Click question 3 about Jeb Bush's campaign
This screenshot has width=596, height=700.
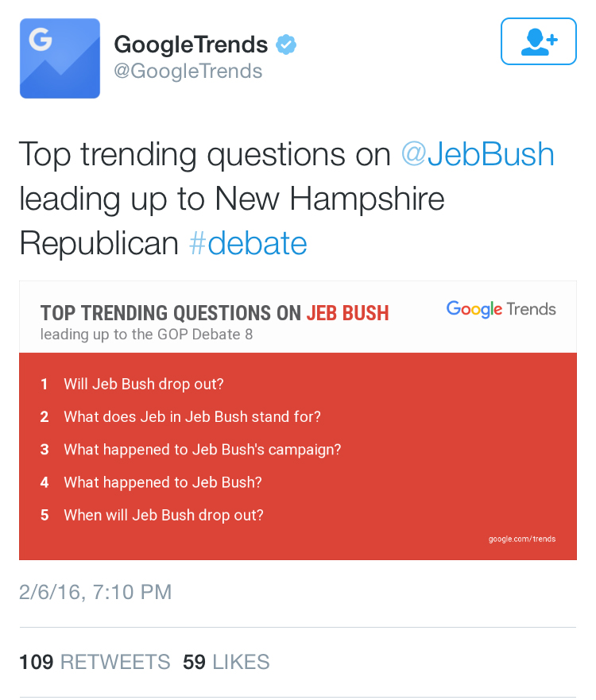pyautogui.click(x=203, y=450)
